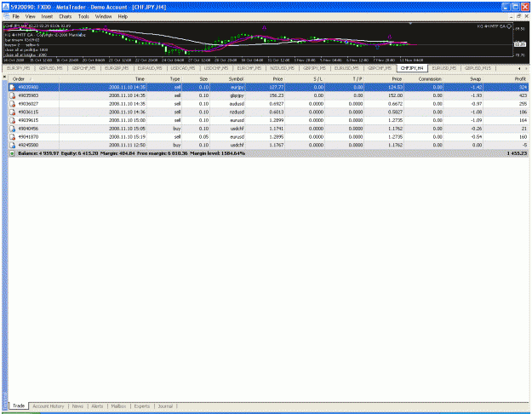Sort by the T / P column header
The height and width of the screenshot is (414, 532).
pyautogui.click(x=345, y=78)
